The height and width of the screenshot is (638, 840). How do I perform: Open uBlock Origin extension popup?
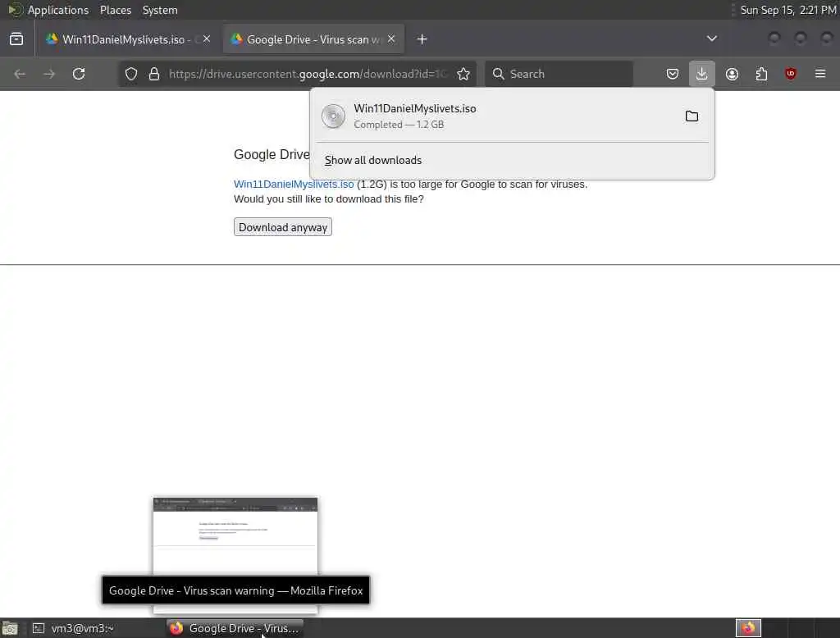click(x=791, y=74)
